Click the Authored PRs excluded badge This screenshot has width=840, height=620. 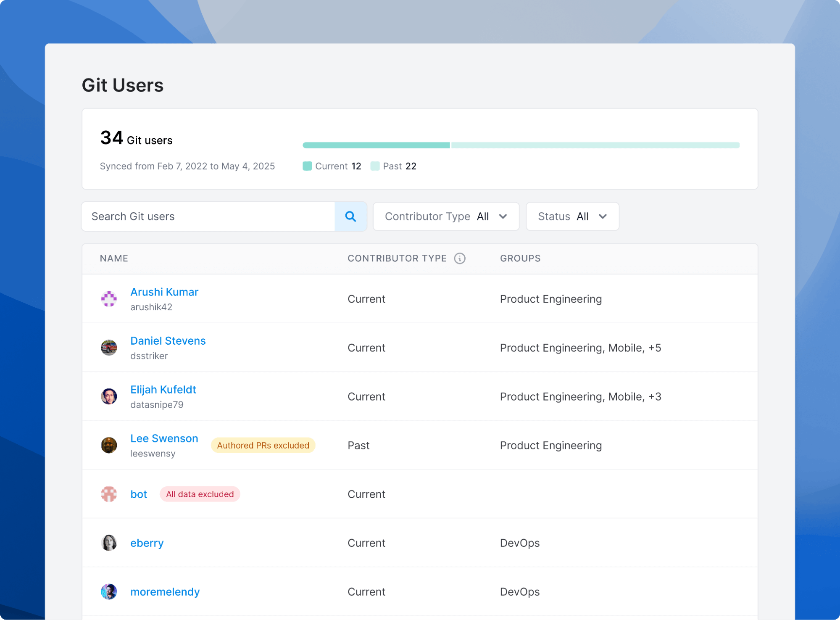pyautogui.click(x=263, y=445)
